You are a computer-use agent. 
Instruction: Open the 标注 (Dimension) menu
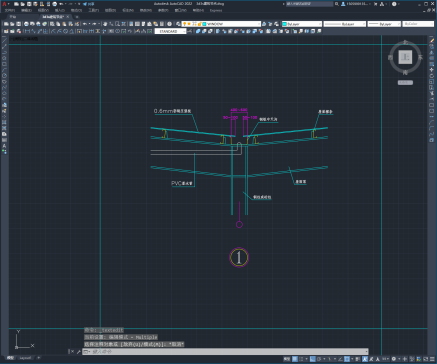(x=128, y=10)
